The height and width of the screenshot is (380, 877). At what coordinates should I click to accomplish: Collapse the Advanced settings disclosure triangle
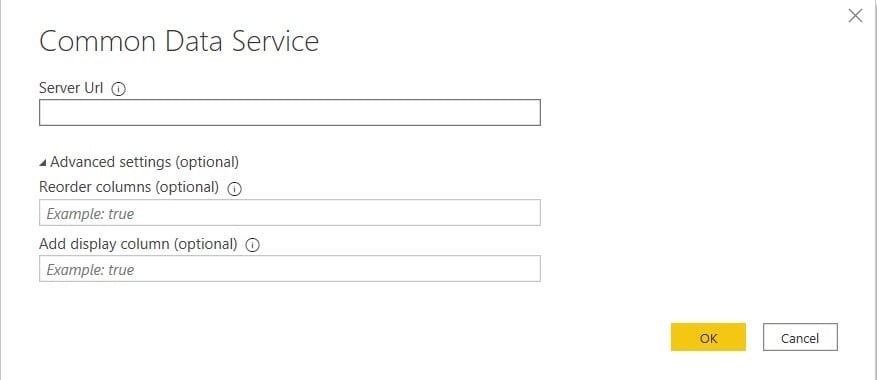pyautogui.click(x=43, y=163)
